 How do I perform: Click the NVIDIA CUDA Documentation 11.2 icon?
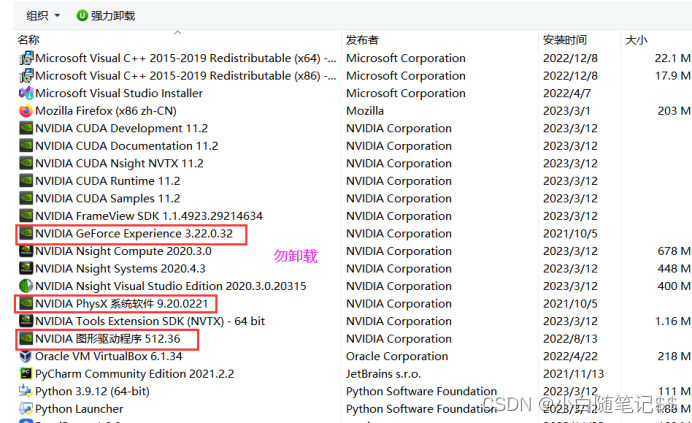26,146
